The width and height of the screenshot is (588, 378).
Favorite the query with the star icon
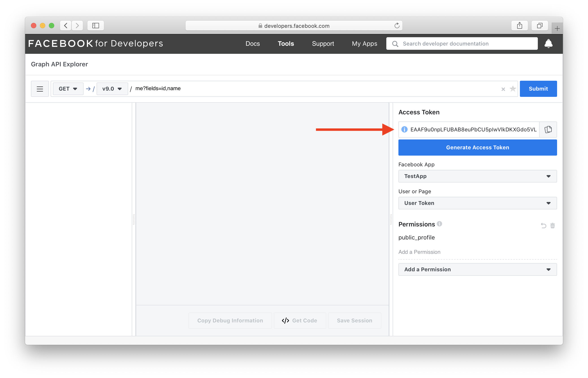(512, 89)
